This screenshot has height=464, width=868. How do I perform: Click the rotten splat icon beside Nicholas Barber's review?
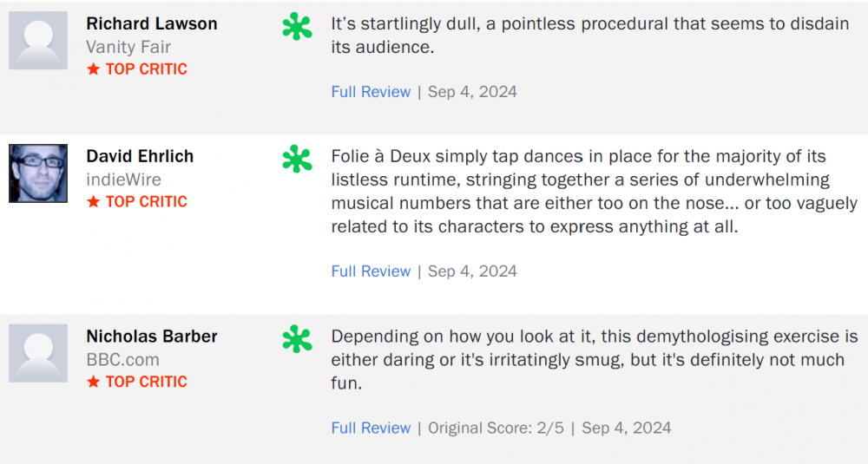pyautogui.click(x=297, y=339)
